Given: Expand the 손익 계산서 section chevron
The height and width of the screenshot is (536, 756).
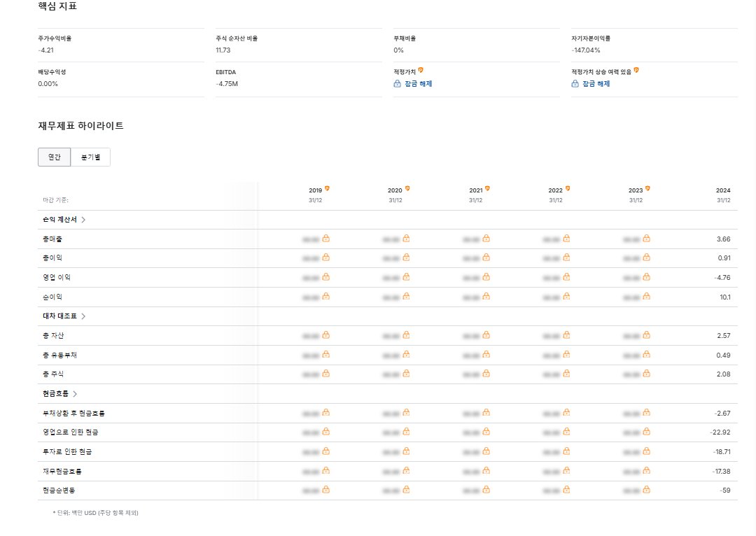Looking at the screenshot, I should pyautogui.click(x=83, y=220).
